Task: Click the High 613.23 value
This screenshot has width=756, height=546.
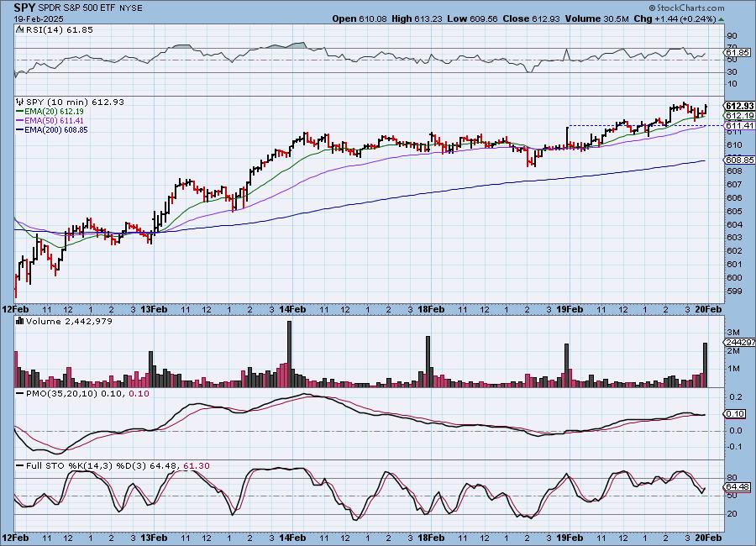Action: 417,18
